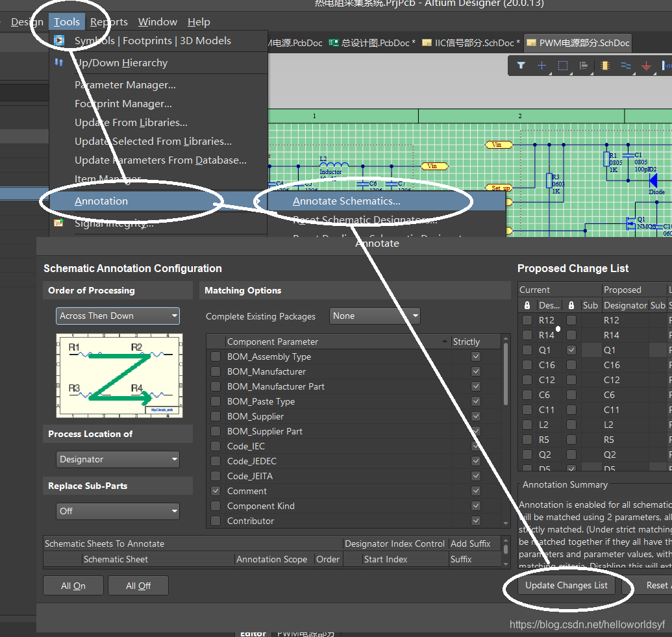This screenshot has height=637, width=672.
Task: Open the Across Then Down order dropdown
Action: 118,316
